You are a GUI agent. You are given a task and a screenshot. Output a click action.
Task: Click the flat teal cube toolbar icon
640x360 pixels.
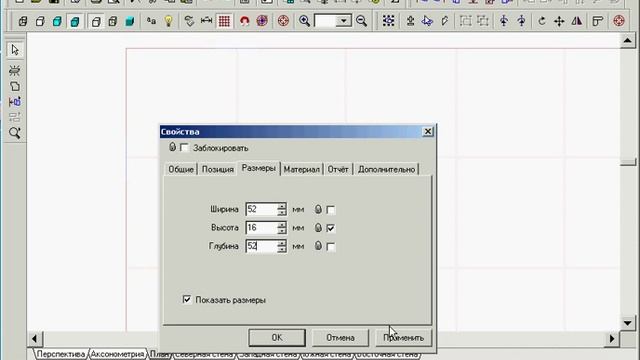[x=130, y=21]
